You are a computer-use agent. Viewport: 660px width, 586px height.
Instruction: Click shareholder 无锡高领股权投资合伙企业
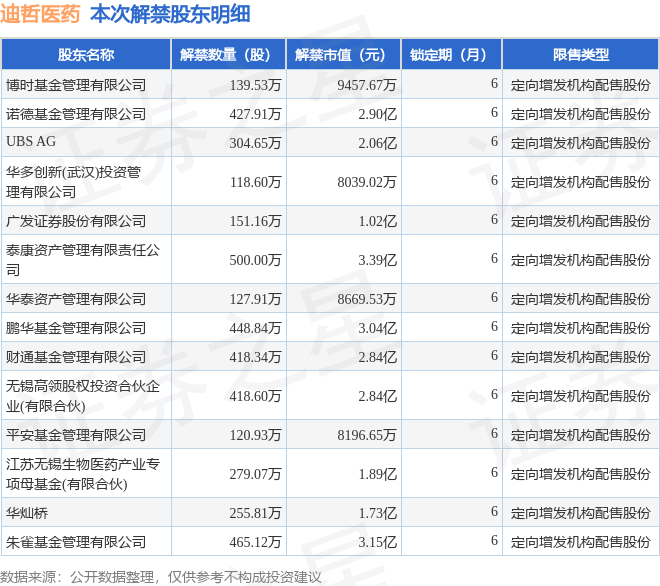[x=82, y=396]
